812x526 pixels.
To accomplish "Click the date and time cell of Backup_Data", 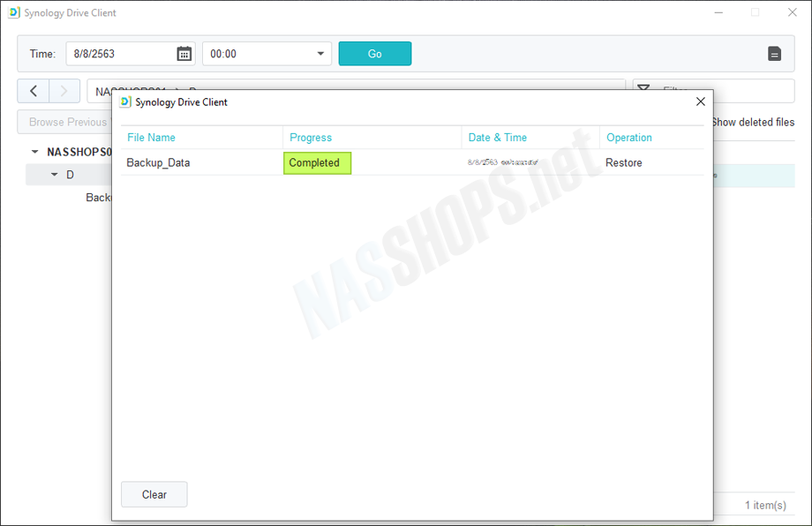I will point(503,162).
